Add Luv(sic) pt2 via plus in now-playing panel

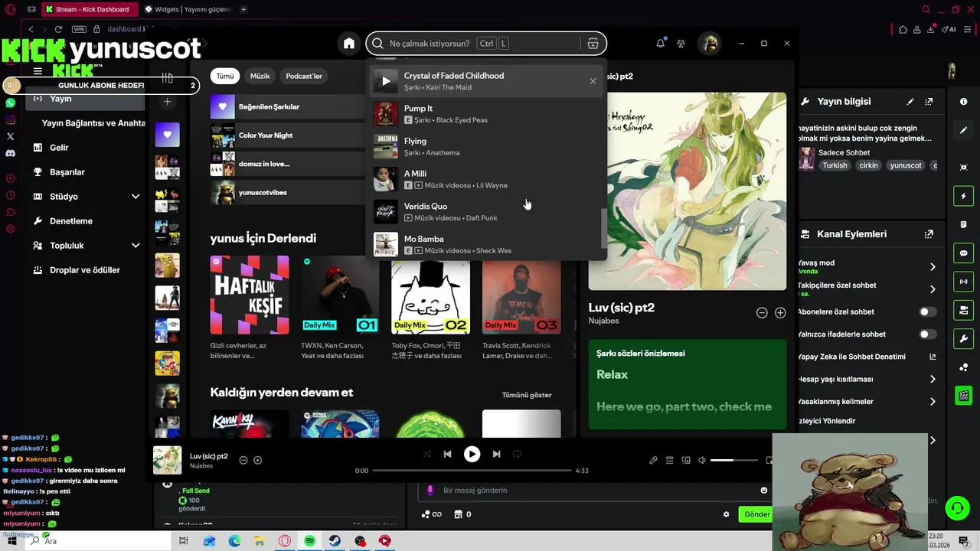pos(780,312)
